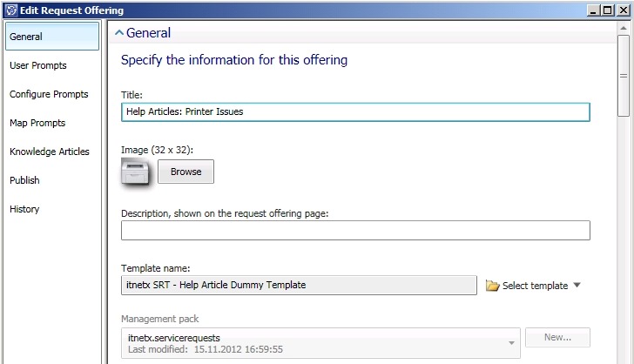Click the folder icon beside Select template

click(492, 286)
